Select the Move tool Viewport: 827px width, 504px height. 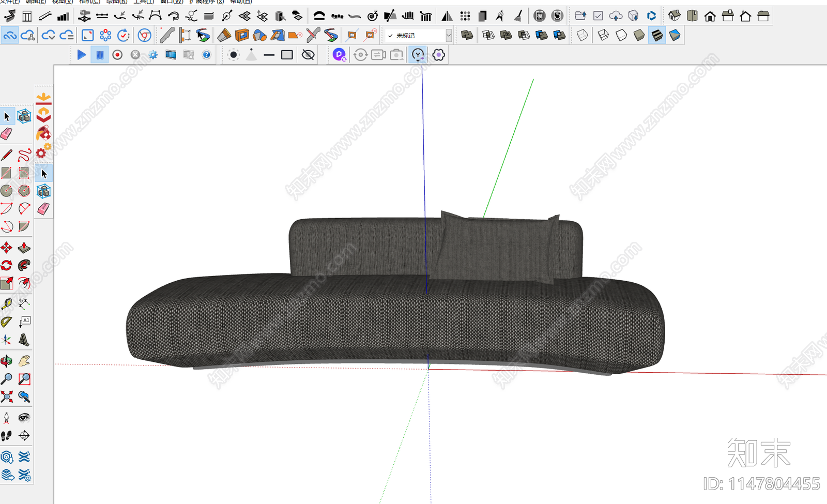pos(7,248)
